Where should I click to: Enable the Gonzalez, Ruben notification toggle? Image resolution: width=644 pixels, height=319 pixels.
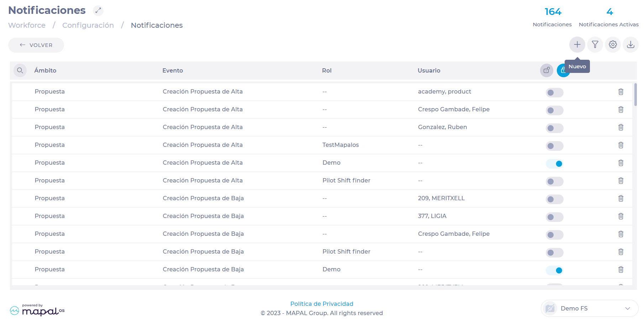555,128
